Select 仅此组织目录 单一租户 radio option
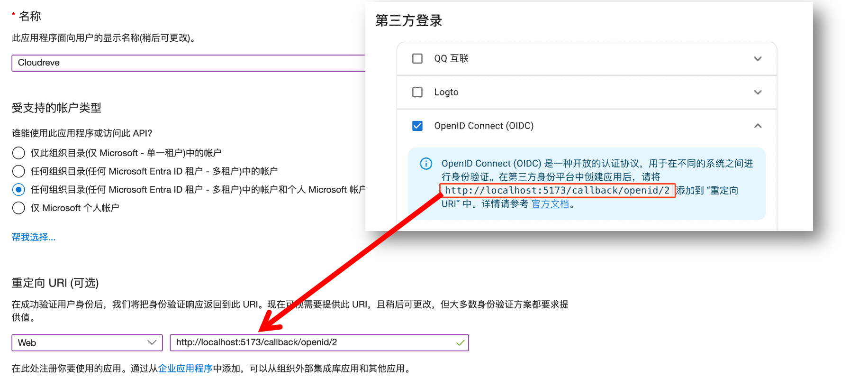The height and width of the screenshot is (388, 868). (18, 153)
